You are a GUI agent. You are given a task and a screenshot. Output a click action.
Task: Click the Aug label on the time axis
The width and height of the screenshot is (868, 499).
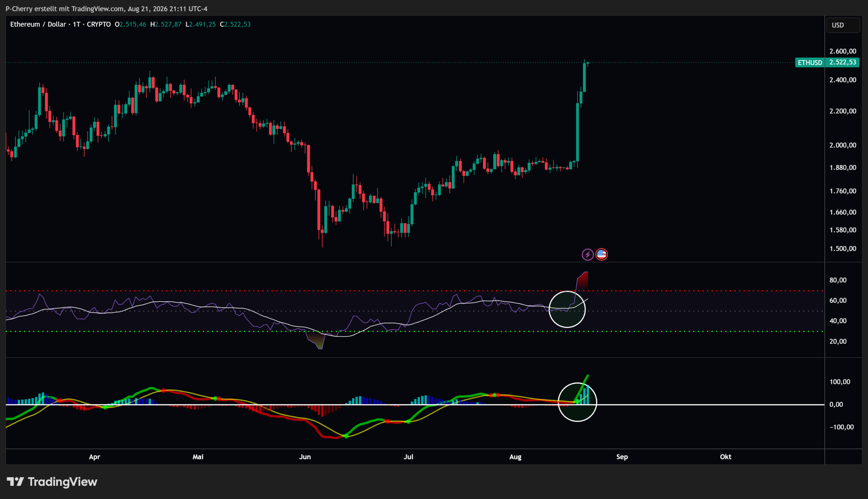pyautogui.click(x=515, y=457)
